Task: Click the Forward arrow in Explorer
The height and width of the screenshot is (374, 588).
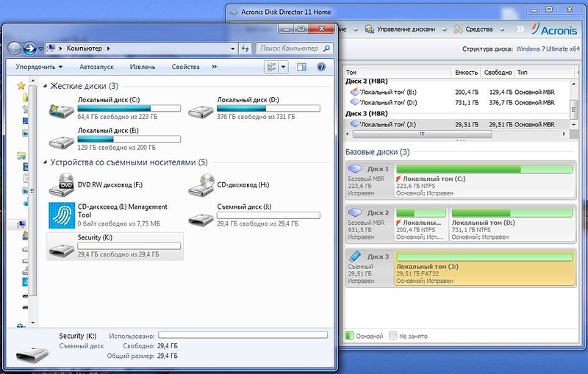Action: (x=29, y=48)
